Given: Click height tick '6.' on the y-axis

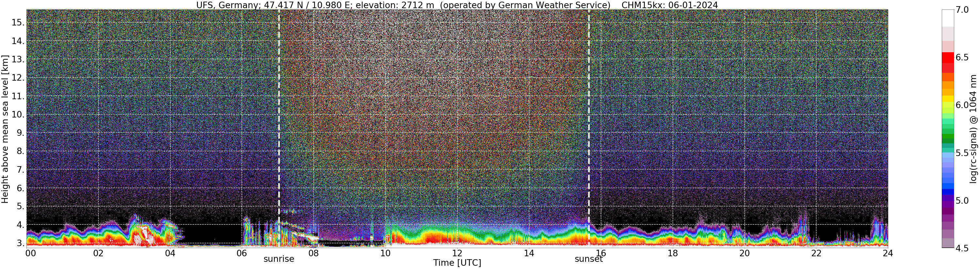Looking at the screenshot, I should click(20, 188).
